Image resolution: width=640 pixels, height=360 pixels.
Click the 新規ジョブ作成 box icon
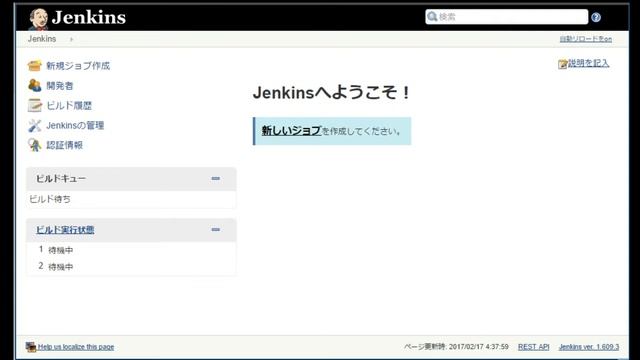34,65
